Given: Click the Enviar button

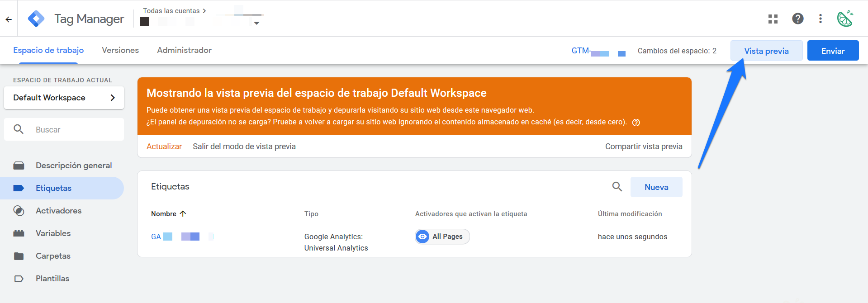Looking at the screenshot, I should 833,51.
